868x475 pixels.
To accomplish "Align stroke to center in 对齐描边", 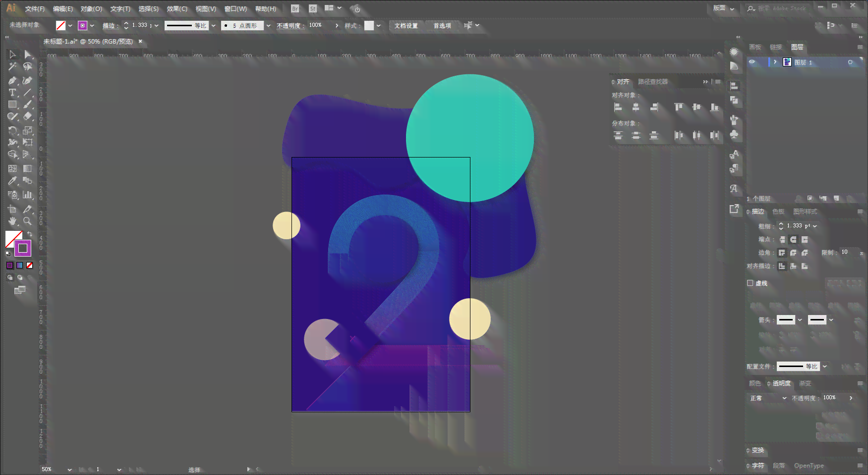I will click(x=782, y=266).
